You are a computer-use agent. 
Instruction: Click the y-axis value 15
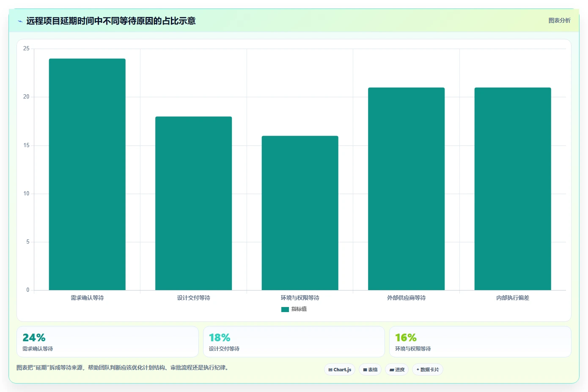26,145
